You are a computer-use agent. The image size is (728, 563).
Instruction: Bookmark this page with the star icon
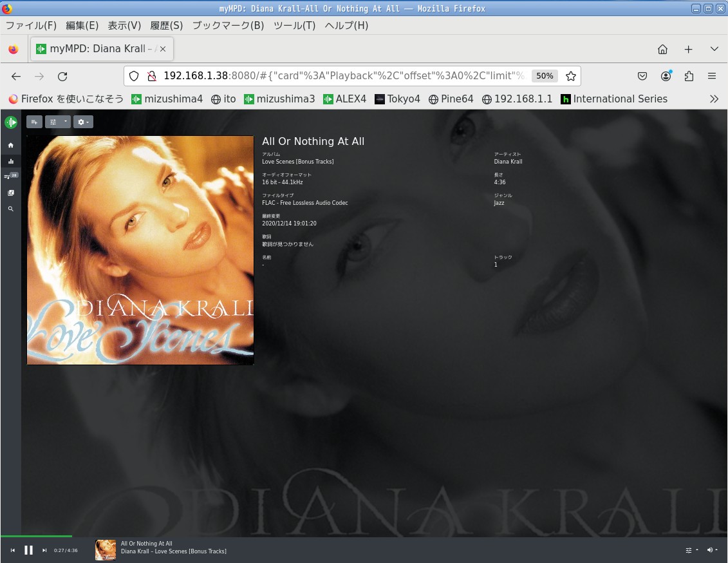point(570,76)
